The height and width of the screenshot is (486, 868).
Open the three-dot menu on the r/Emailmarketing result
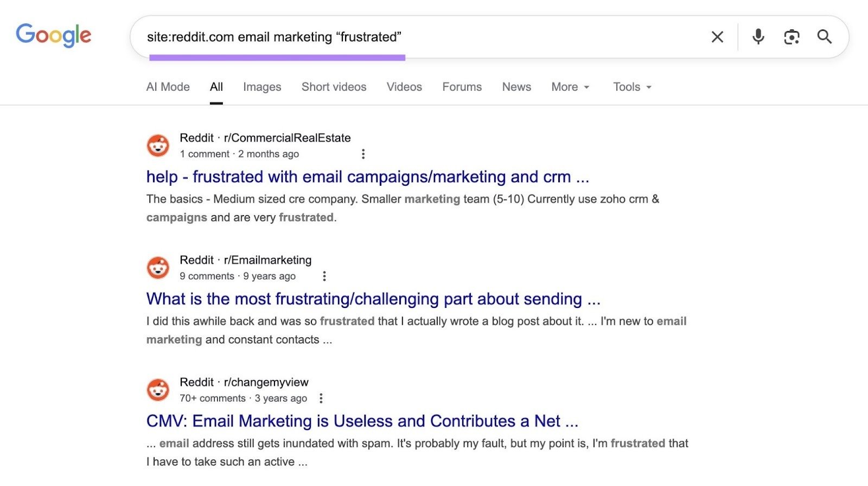pyautogui.click(x=324, y=276)
